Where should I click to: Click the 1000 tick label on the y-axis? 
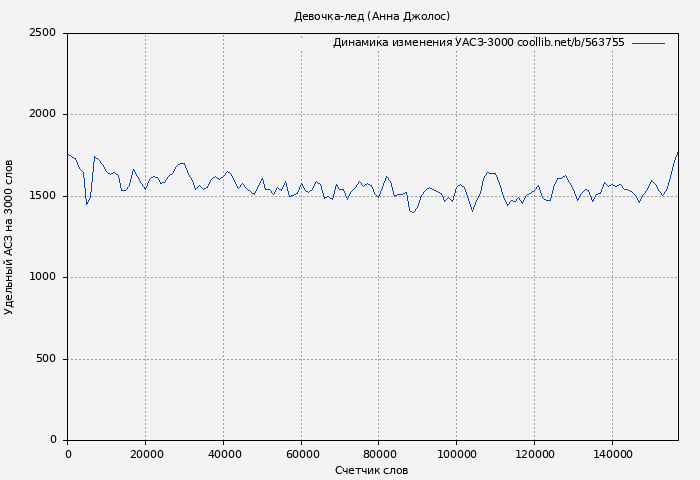[42, 278]
